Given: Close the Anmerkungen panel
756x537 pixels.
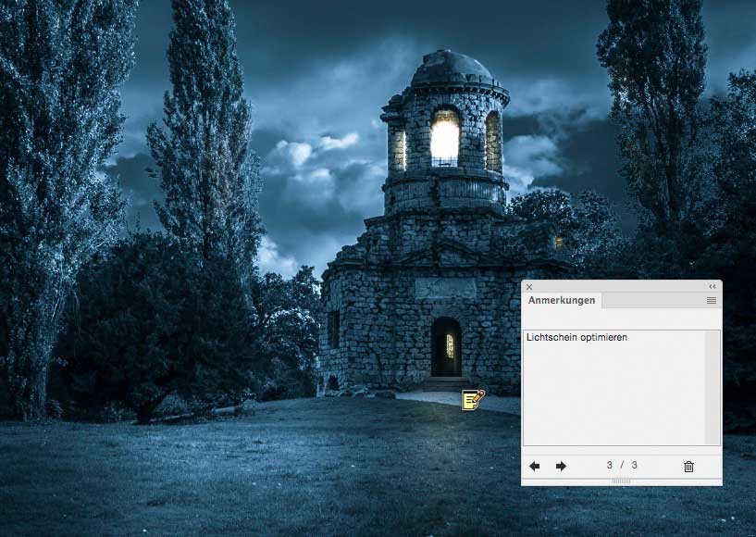Looking at the screenshot, I should [529, 287].
